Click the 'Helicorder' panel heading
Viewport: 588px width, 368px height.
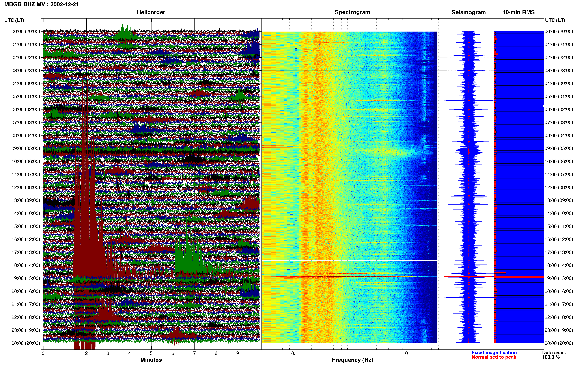click(151, 12)
